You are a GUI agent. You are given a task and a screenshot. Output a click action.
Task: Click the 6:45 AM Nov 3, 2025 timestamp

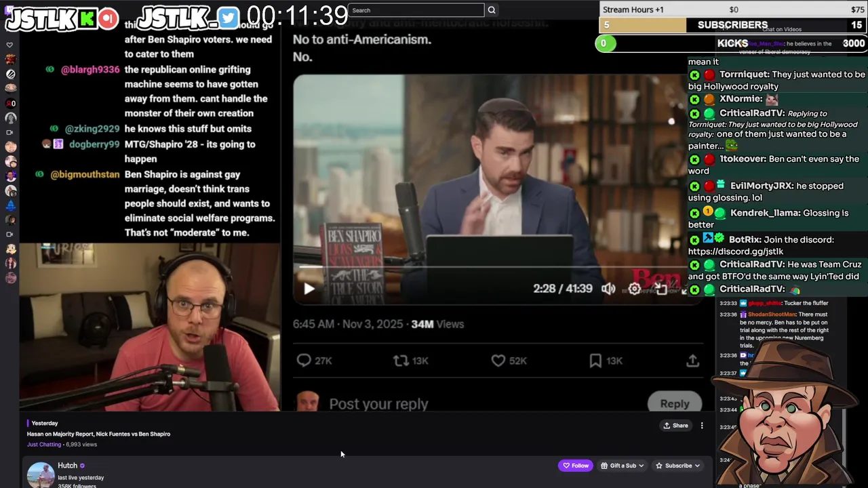coord(349,324)
